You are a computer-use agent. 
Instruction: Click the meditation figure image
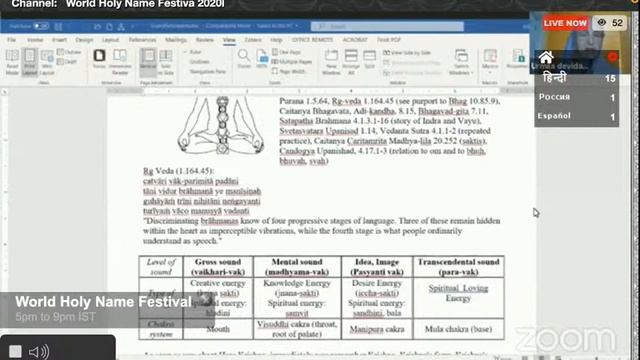pos(220,125)
